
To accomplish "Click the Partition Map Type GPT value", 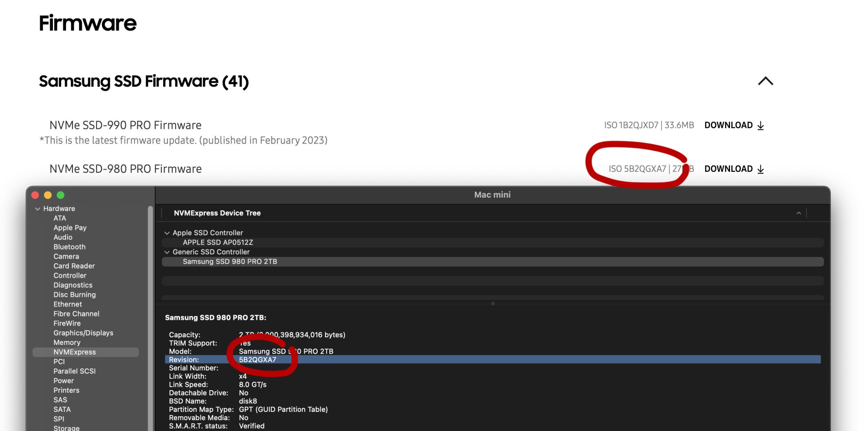I will tap(283, 409).
